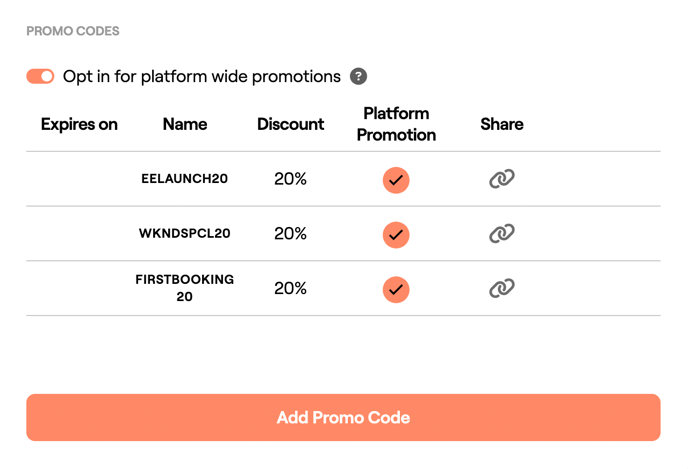
Task: Click the Expires on column header
Action: [x=79, y=125]
